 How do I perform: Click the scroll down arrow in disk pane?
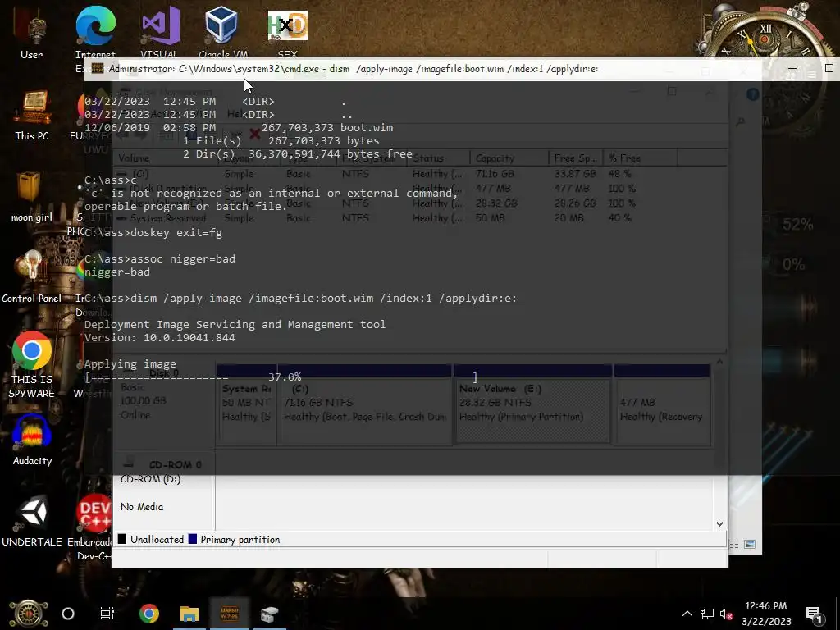[719, 524]
